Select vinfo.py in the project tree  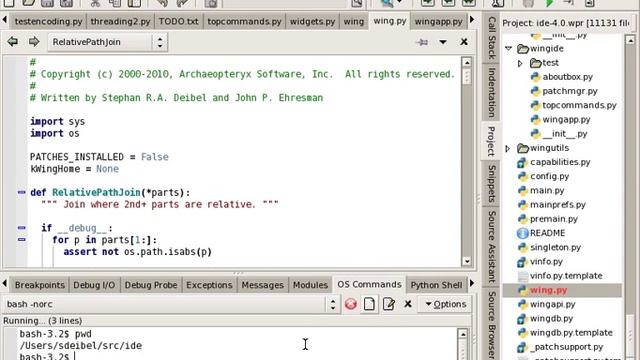546,262
